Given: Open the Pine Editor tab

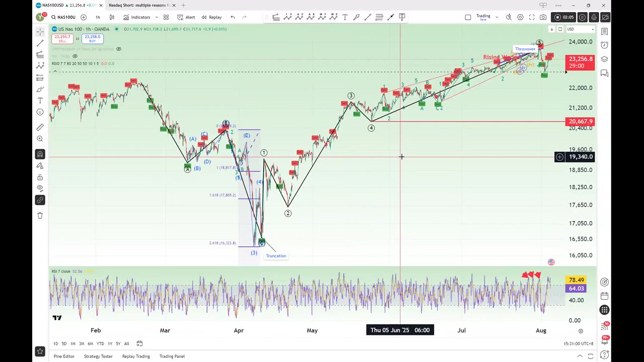Looking at the screenshot, I should 64,356.
